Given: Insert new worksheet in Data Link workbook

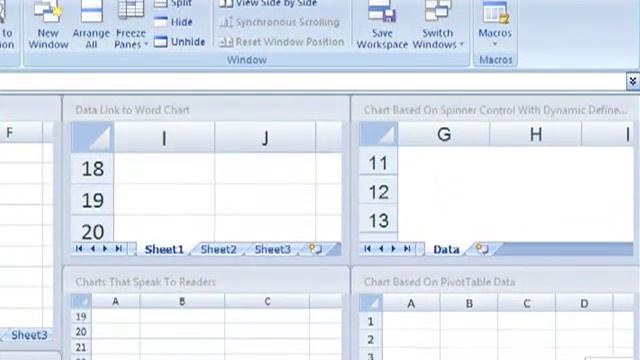Looking at the screenshot, I should (315, 249).
